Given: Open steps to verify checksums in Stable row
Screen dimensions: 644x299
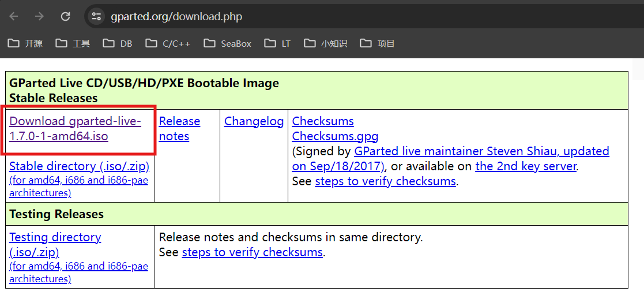Looking at the screenshot, I should (x=385, y=181).
